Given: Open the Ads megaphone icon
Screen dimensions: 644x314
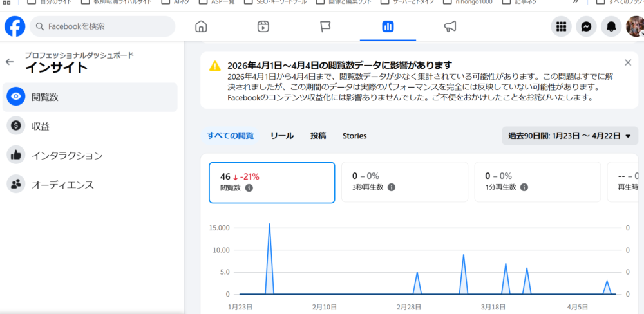Looking at the screenshot, I should tap(450, 26).
